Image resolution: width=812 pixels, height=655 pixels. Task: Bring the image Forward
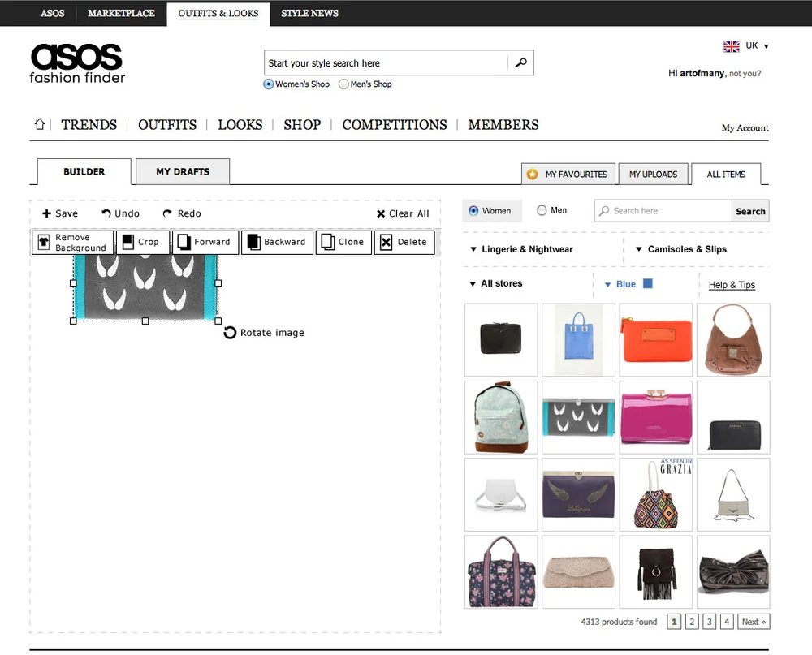tap(205, 242)
